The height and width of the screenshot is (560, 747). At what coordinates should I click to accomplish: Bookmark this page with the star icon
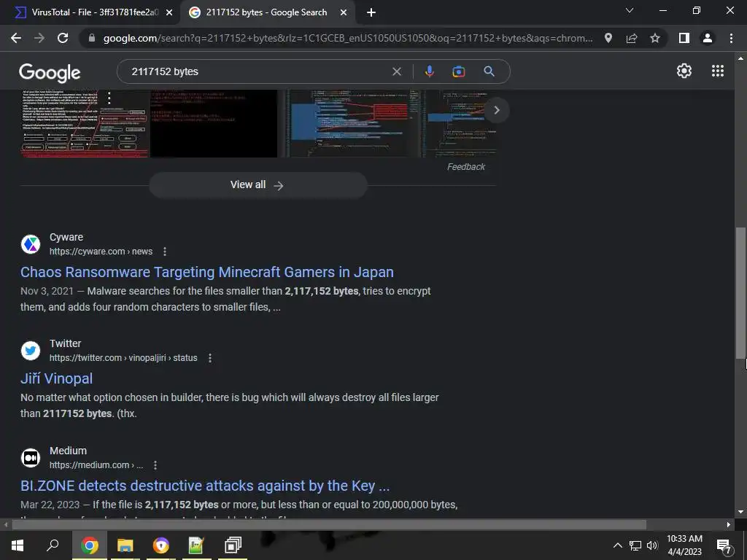tap(655, 38)
